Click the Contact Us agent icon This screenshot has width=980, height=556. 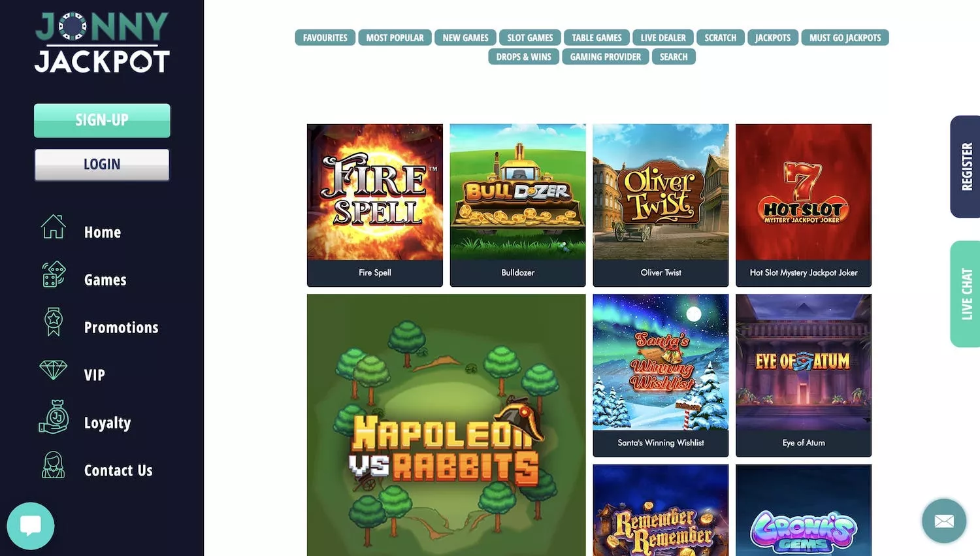point(54,465)
